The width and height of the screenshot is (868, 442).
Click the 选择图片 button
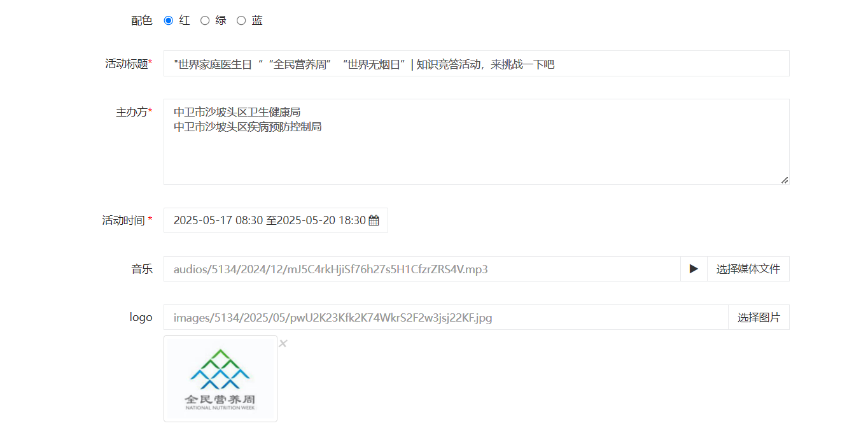[759, 317]
